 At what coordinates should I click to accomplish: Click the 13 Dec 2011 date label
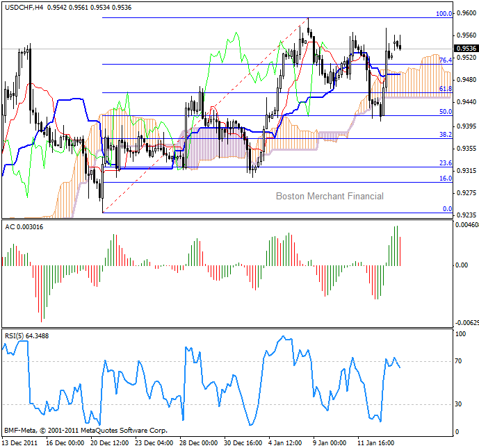pyautogui.click(x=19, y=443)
